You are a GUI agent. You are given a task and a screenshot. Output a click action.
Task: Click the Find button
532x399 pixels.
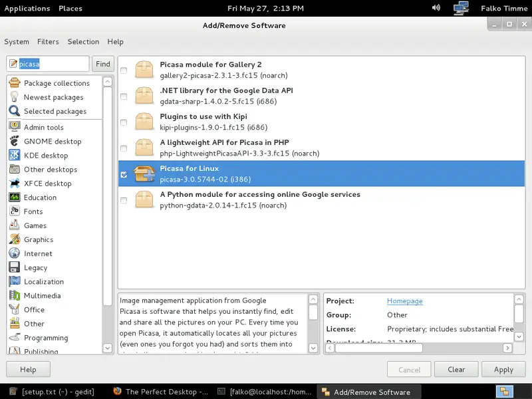pos(103,64)
